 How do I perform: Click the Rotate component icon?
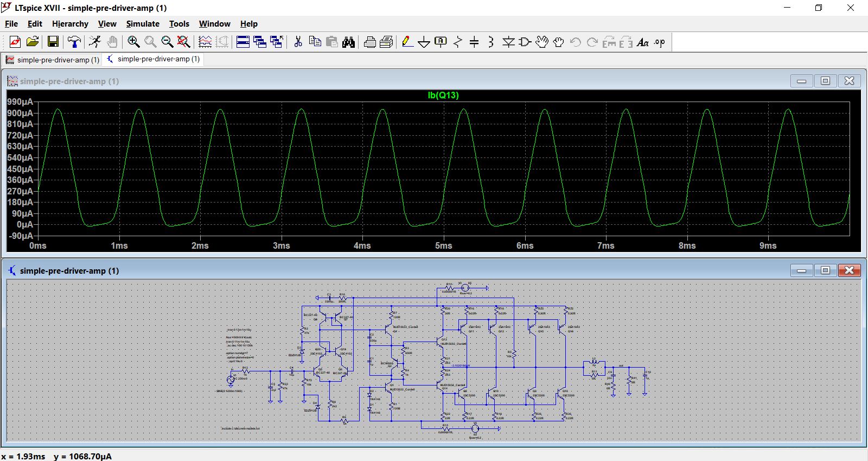click(609, 42)
